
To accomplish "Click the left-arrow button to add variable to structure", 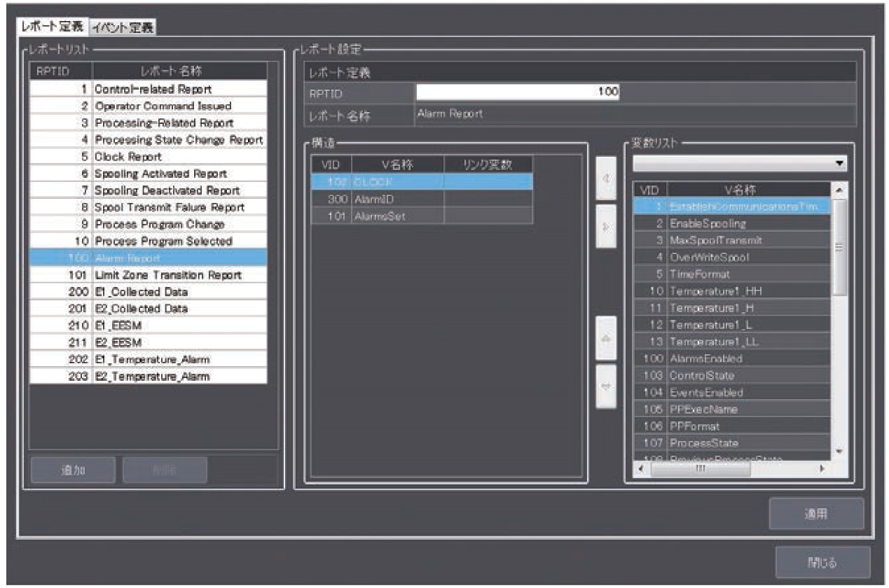I will tap(606, 176).
